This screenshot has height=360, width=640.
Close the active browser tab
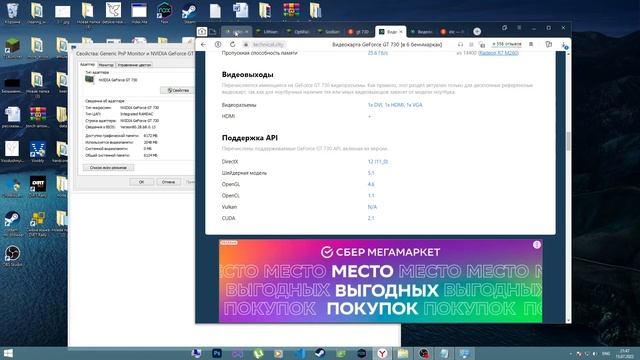[x=401, y=31]
